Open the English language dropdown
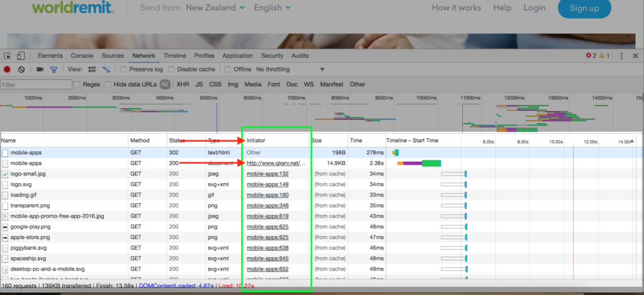This screenshot has height=295, width=644. click(x=272, y=8)
